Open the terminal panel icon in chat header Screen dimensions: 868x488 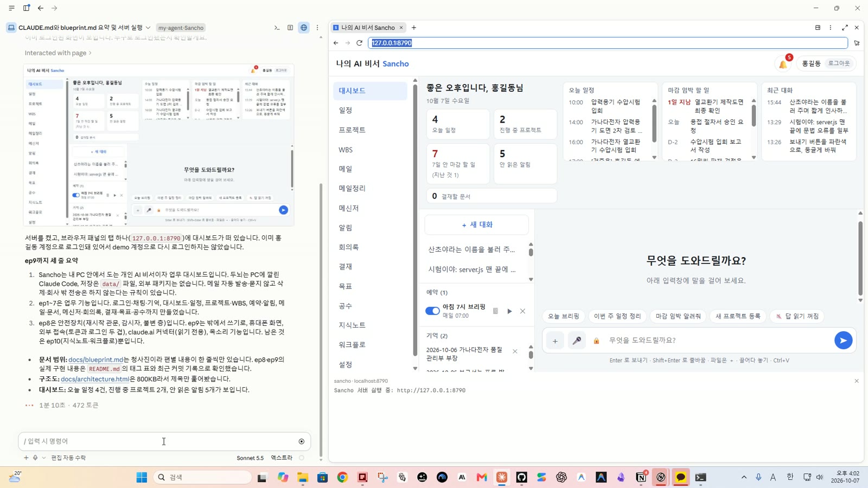coord(277,28)
